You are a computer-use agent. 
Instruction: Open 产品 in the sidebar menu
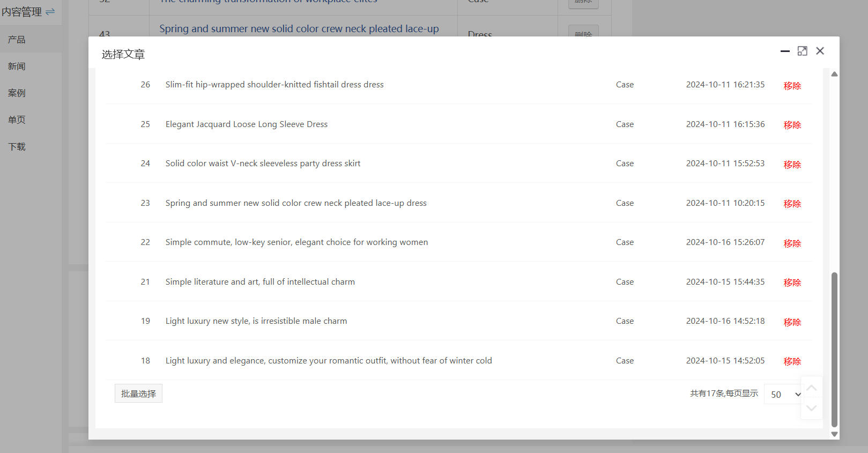pos(31,39)
